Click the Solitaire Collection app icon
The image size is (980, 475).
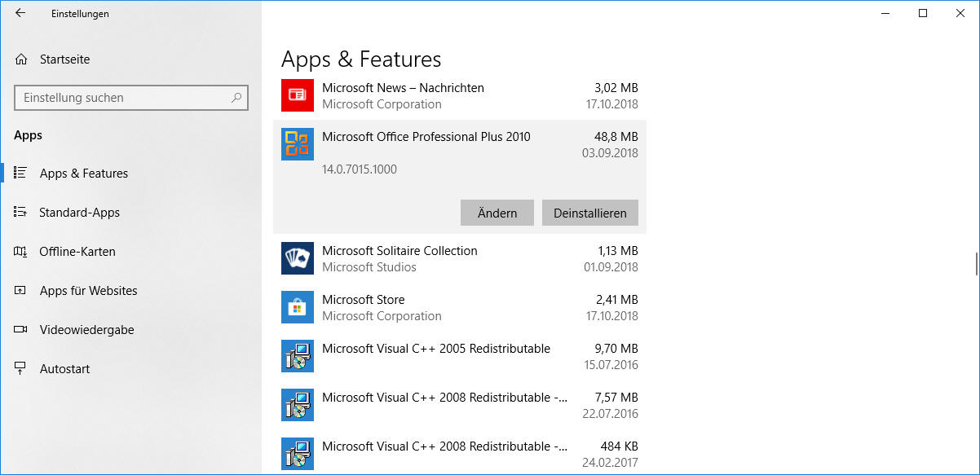(298, 258)
